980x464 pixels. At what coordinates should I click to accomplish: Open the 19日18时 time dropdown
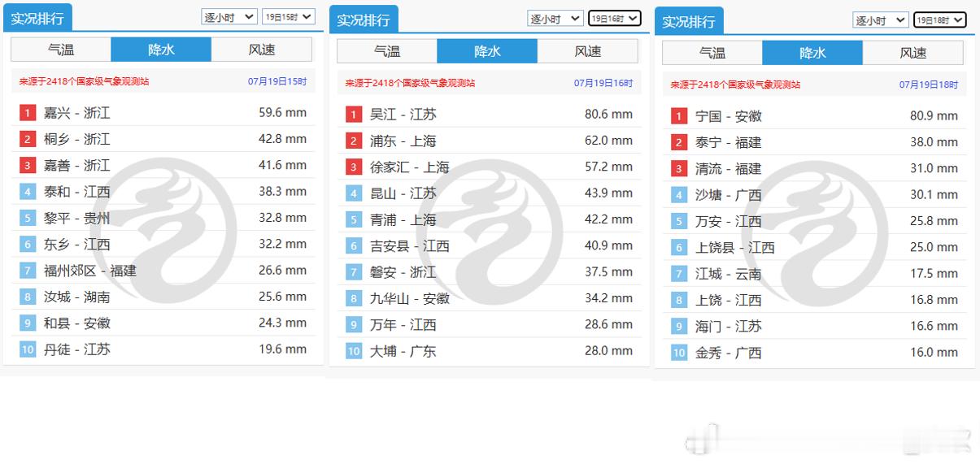939,20
